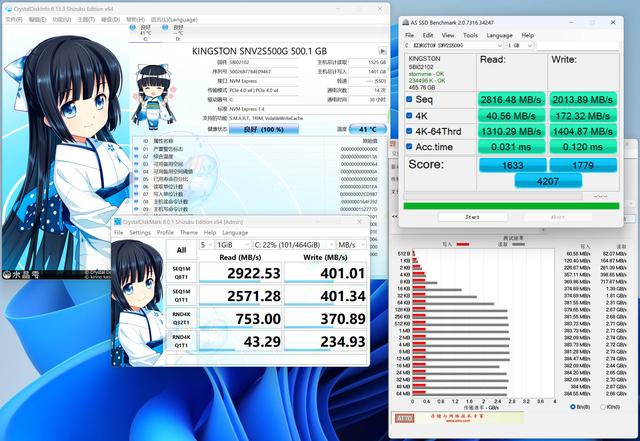Screen dimensions: 640x441
Task: Click status dot for attribute 03 row
Action: click(136, 164)
